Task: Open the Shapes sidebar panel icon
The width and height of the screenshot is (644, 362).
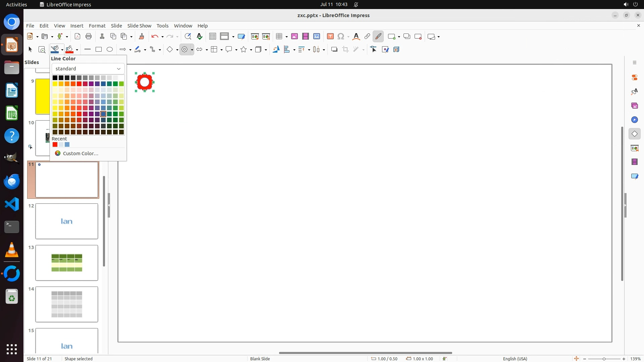Action: 634,134
